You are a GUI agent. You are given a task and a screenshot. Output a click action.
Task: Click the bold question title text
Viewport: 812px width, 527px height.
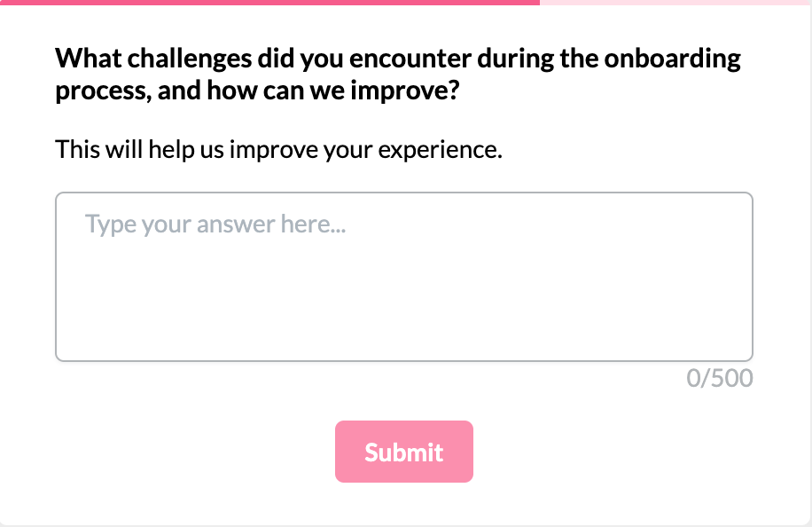(x=397, y=58)
